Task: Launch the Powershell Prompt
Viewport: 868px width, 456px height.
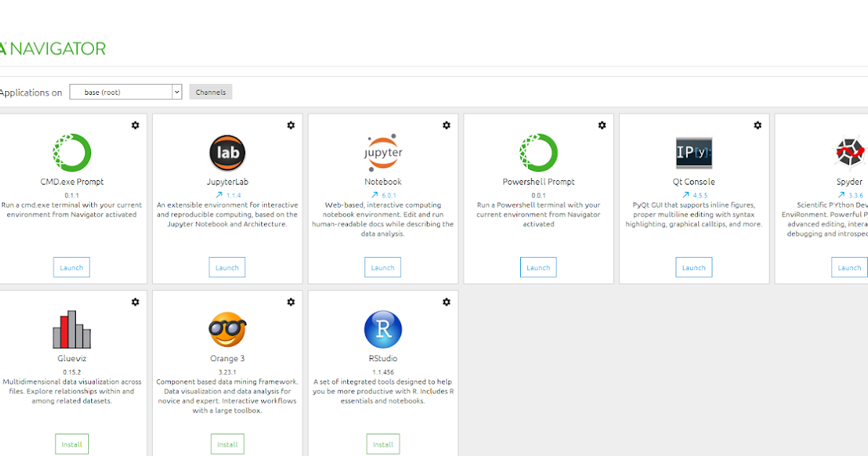Action: [538, 267]
